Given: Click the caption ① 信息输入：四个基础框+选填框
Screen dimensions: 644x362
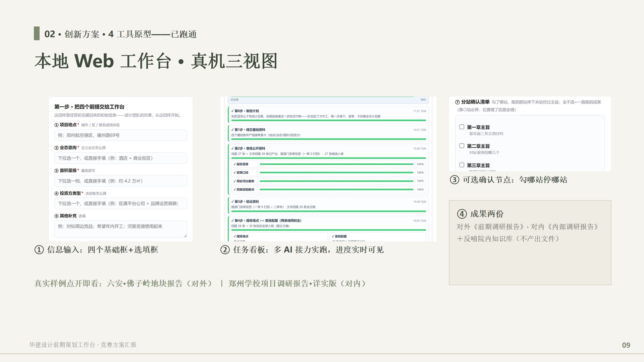Looking at the screenshot, I should tap(96, 250).
